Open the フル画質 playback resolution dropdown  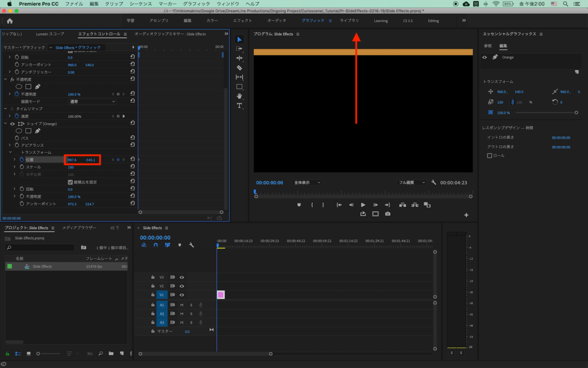(412, 182)
